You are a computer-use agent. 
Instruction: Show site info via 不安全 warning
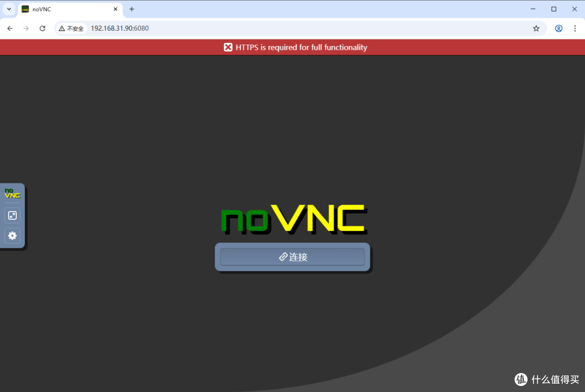(71, 28)
